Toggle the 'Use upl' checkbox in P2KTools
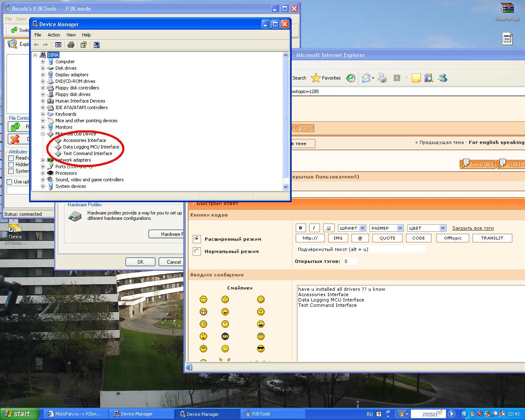Viewport: 525px width, 420px height. [x=9, y=182]
